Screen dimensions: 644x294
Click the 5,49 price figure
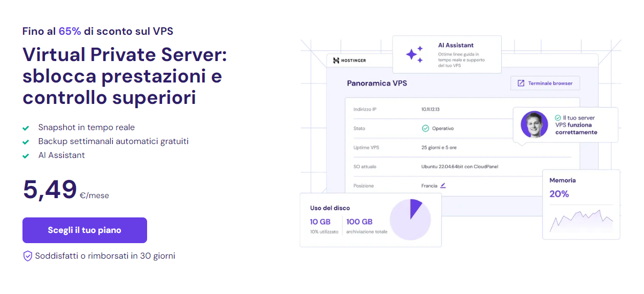[x=50, y=190]
